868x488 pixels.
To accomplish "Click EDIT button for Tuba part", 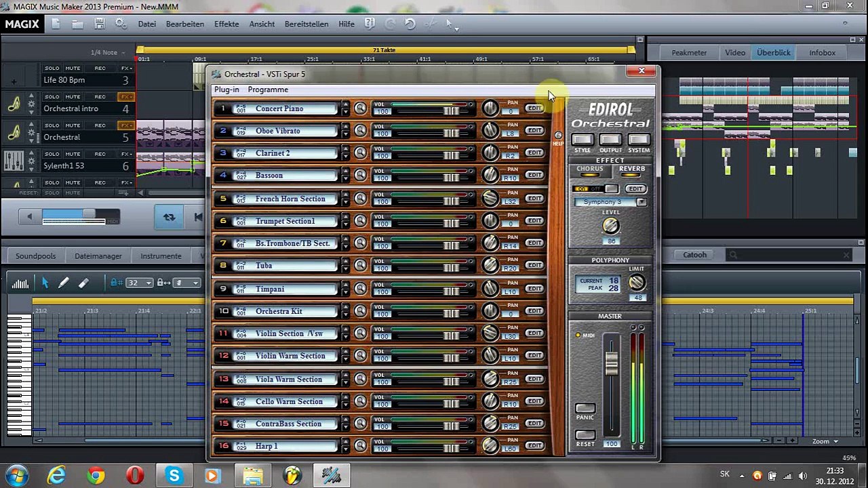I will (534, 265).
